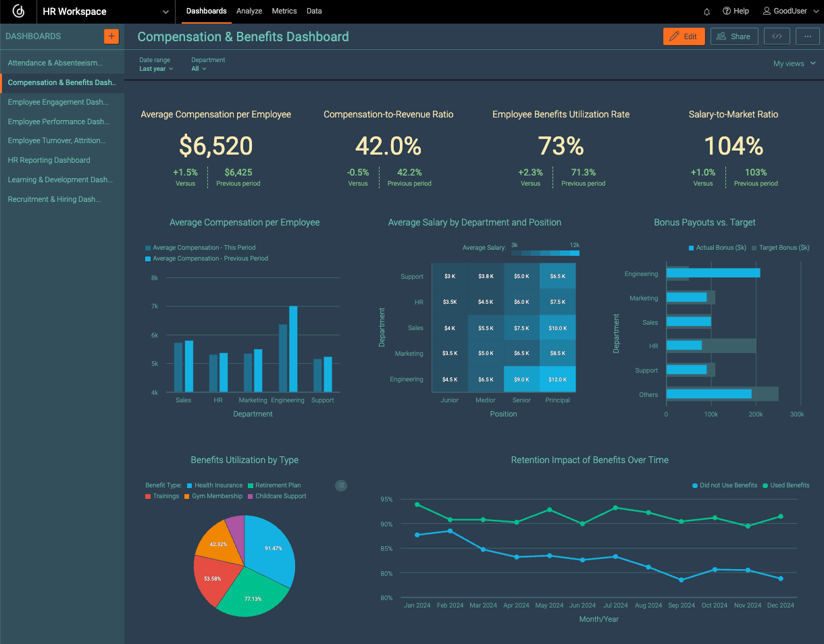Open notifications via the bell icon

point(706,11)
